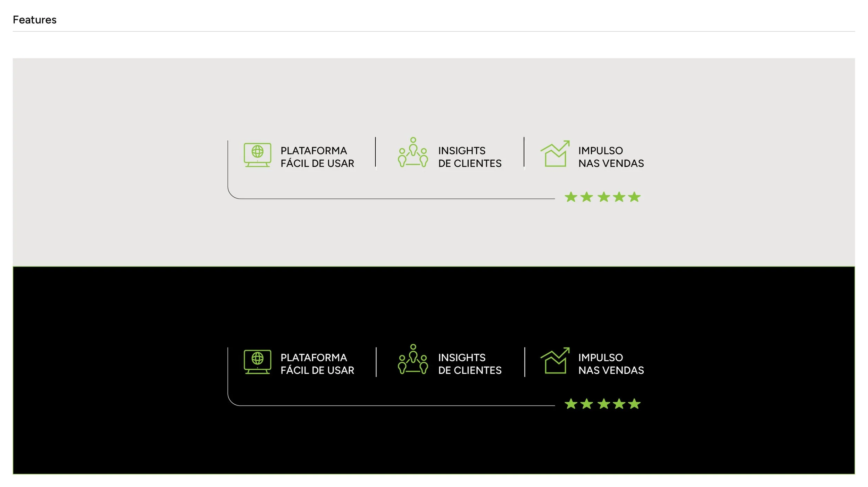
Task: Click the sales growth chart icon in black banner
Action: (555, 361)
